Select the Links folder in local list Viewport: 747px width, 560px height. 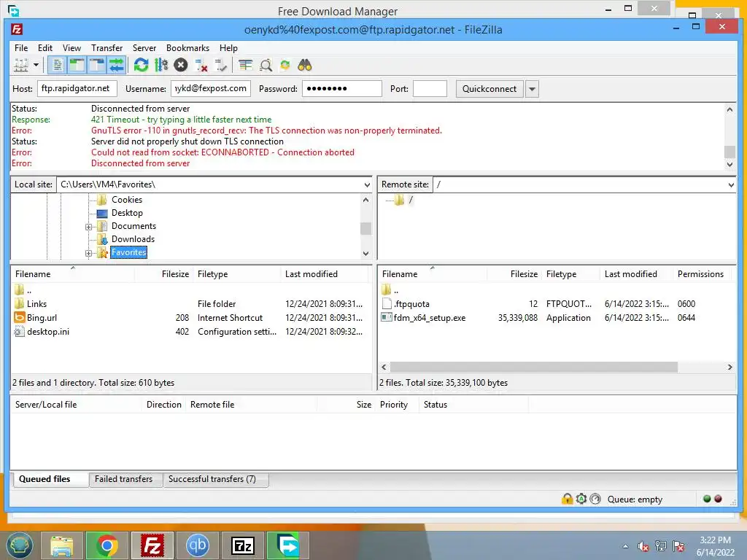click(x=36, y=304)
